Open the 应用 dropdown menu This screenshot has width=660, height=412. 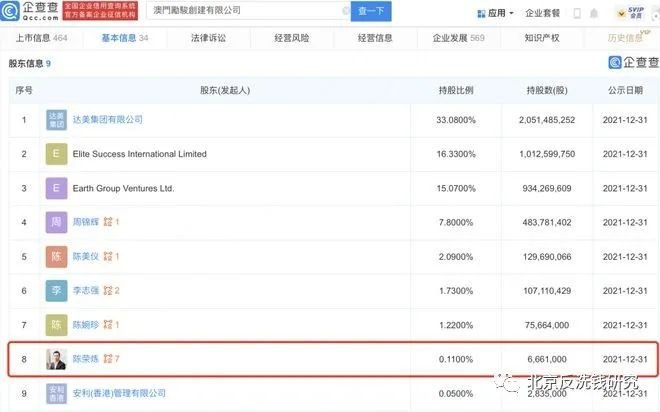coord(495,13)
